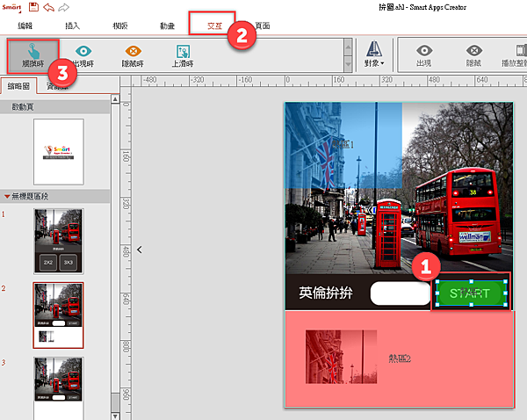Click the 英倫拚拚 title text
The image size is (527, 420).
coord(326,293)
